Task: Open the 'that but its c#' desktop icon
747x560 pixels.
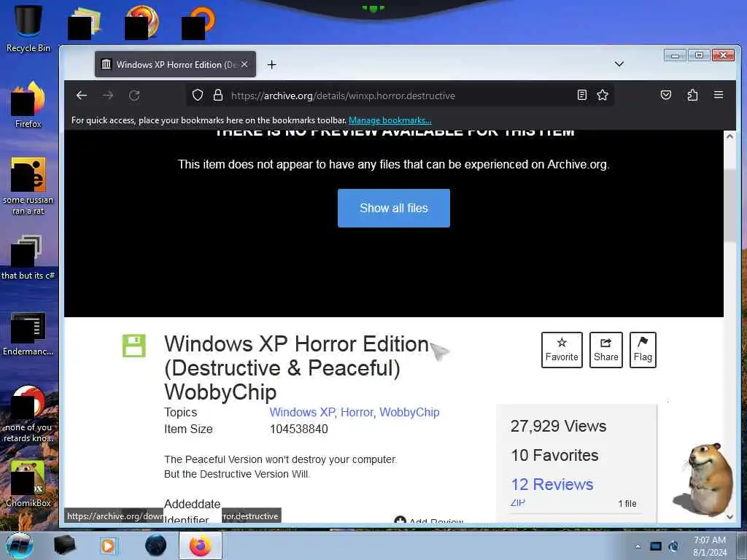Action: (x=28, y=257)
